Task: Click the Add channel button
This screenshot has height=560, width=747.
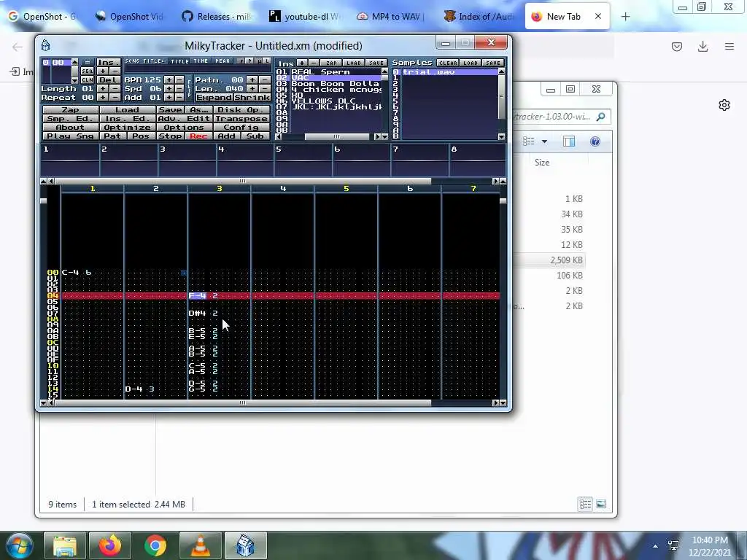Action: [227, 136]
